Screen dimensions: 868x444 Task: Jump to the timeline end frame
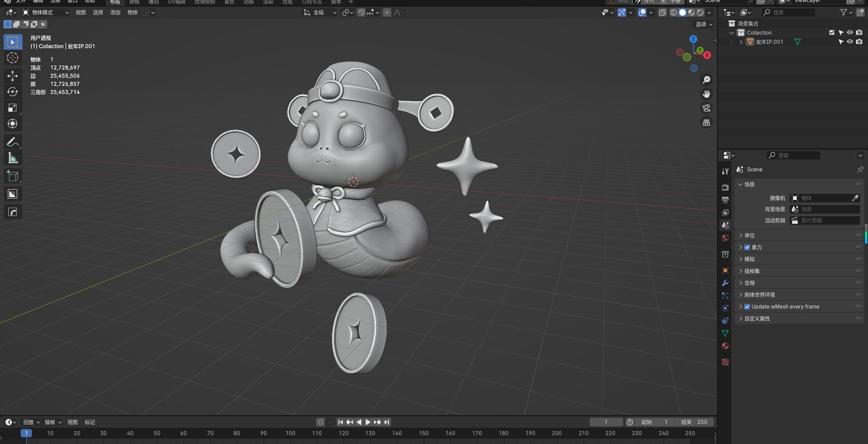386,422
